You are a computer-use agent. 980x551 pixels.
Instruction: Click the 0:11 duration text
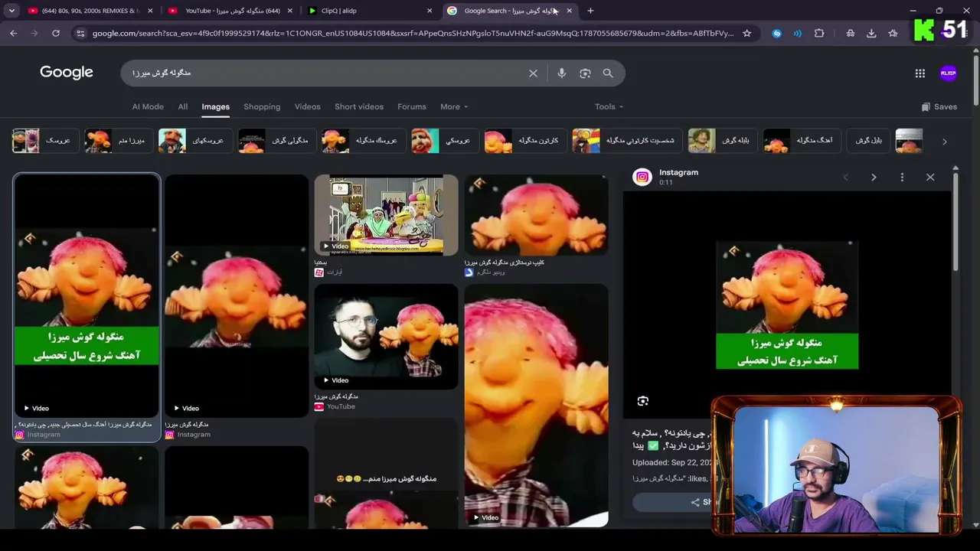tap(666, 183)
